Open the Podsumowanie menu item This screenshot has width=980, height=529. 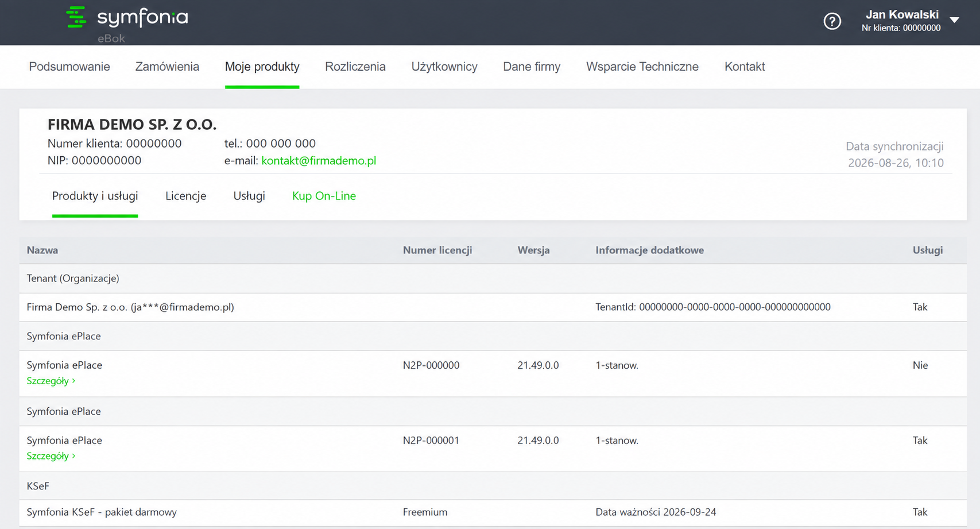coord(69,67)
